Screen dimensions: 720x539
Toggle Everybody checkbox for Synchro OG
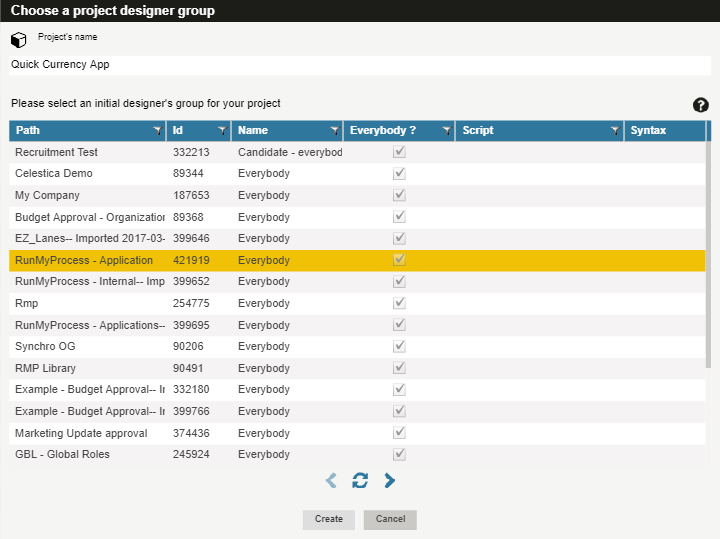click(x=399, y=346)
